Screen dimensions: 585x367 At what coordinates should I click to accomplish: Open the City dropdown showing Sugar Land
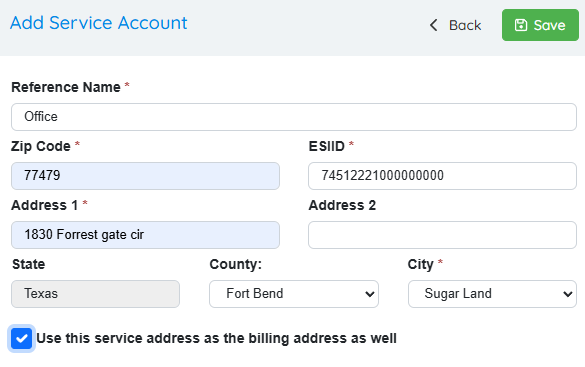tap(492, 294)
